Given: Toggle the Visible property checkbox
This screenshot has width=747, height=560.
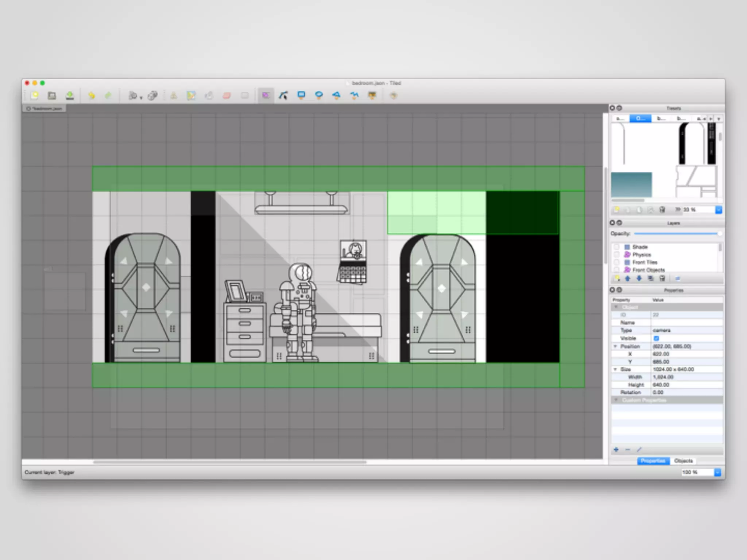Looking at the screenshot, I should pos(656,338).
